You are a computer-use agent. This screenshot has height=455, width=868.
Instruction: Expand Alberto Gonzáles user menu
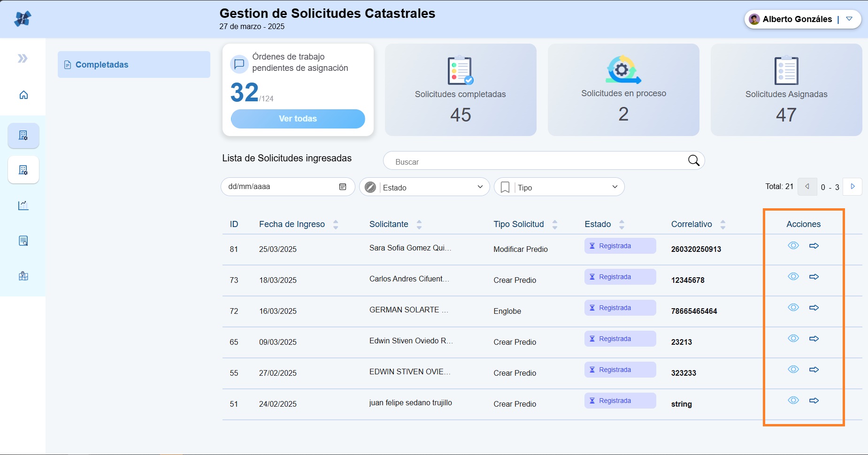849,19
